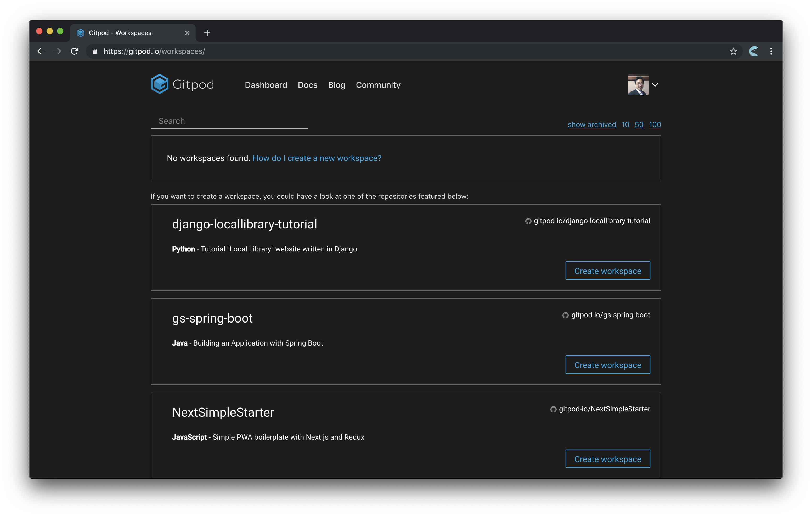
Task: Close the Gitpod - Workspaces tab
Action: point(187,33)
